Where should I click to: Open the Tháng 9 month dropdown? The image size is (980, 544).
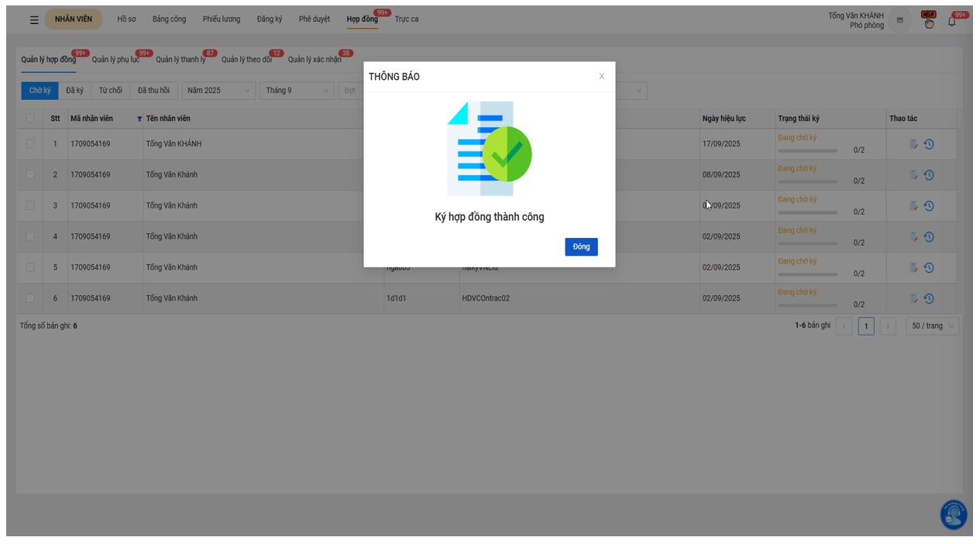pyautogui.click(x=297, y=91)
